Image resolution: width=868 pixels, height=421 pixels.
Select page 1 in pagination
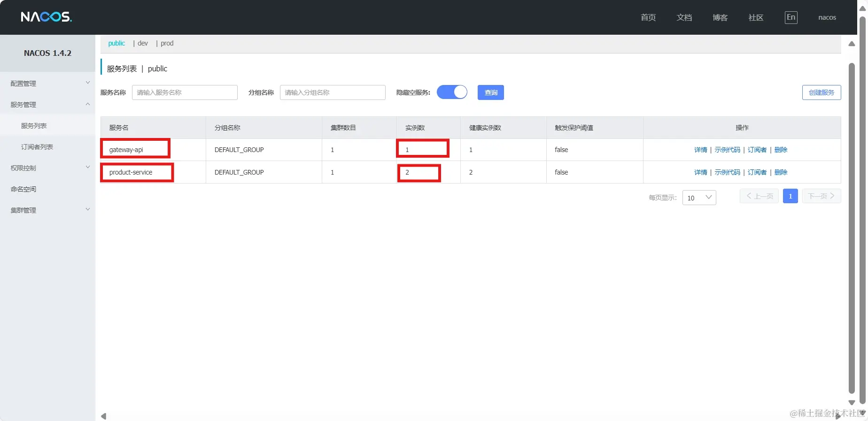coord(790,196)
